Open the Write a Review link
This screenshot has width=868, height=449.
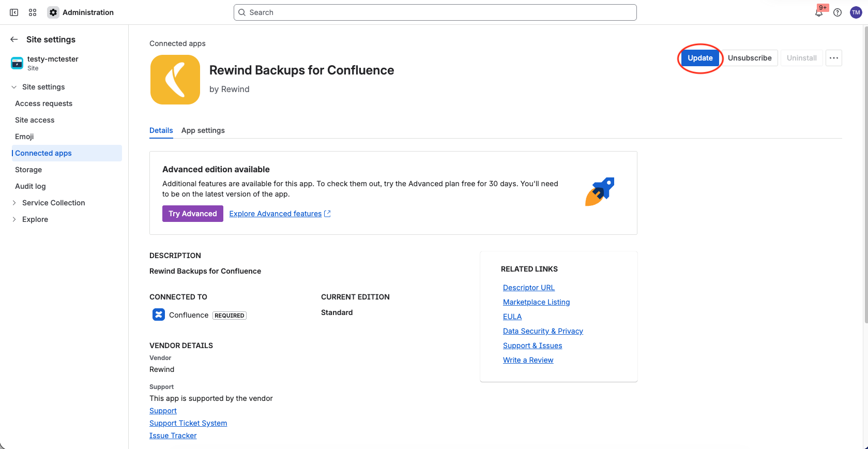[528, 360]
